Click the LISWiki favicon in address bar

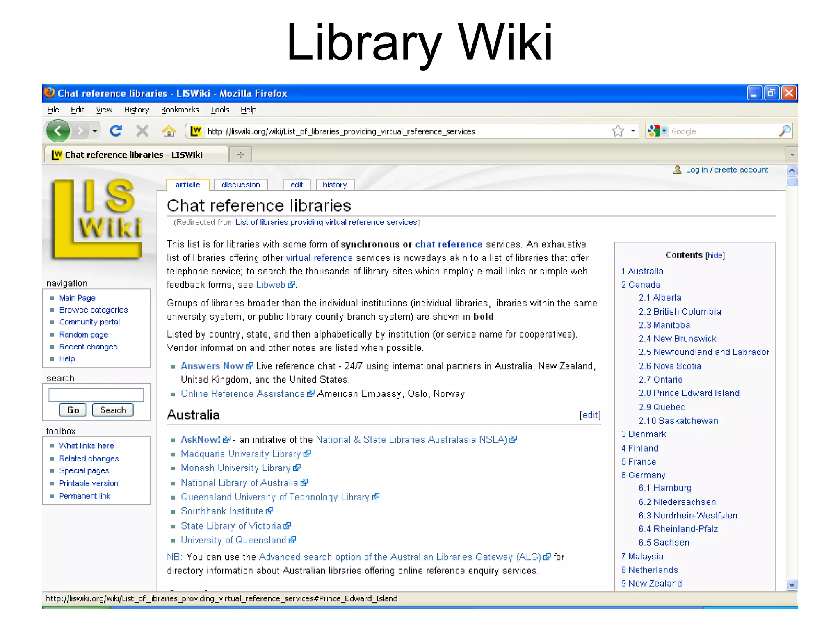point(196,131)
